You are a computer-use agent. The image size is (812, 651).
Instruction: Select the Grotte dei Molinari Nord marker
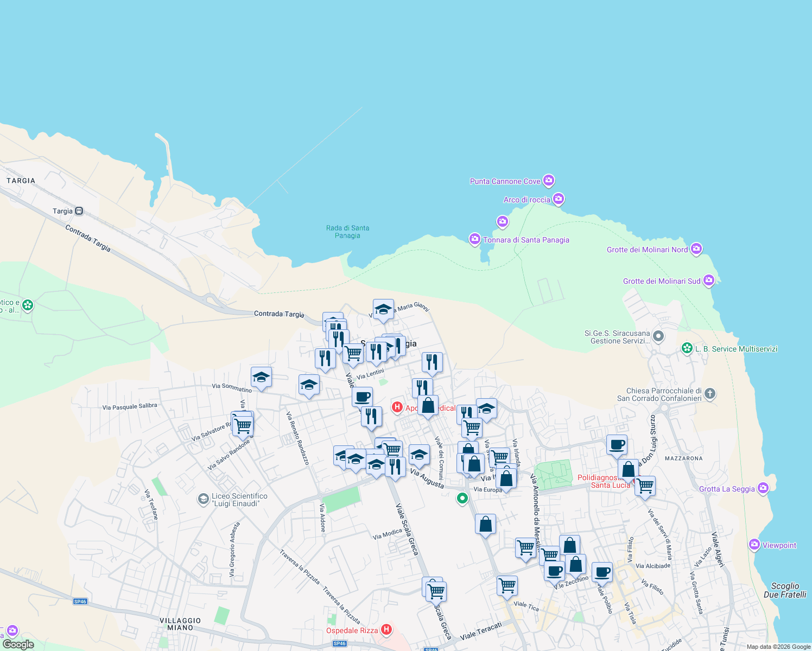click(x=697, y=248)
